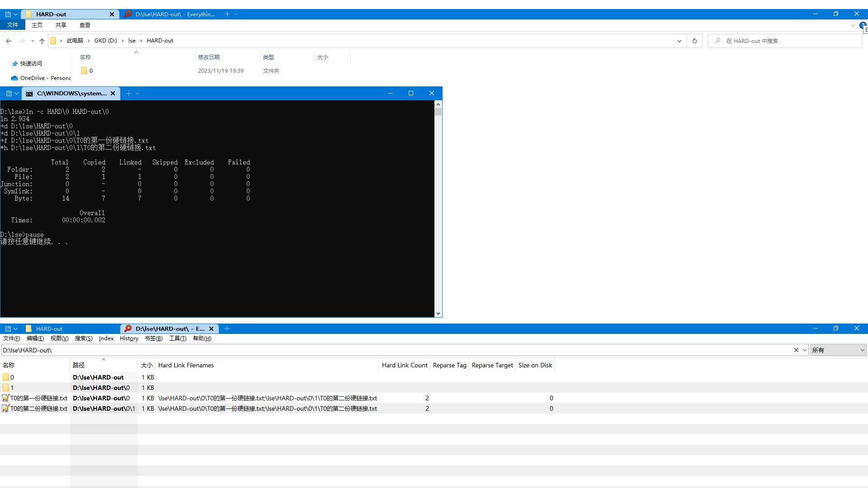Click the Explorer help question mark icon
The height and width of the screenshot is (488, 868).
coord(863,25)
